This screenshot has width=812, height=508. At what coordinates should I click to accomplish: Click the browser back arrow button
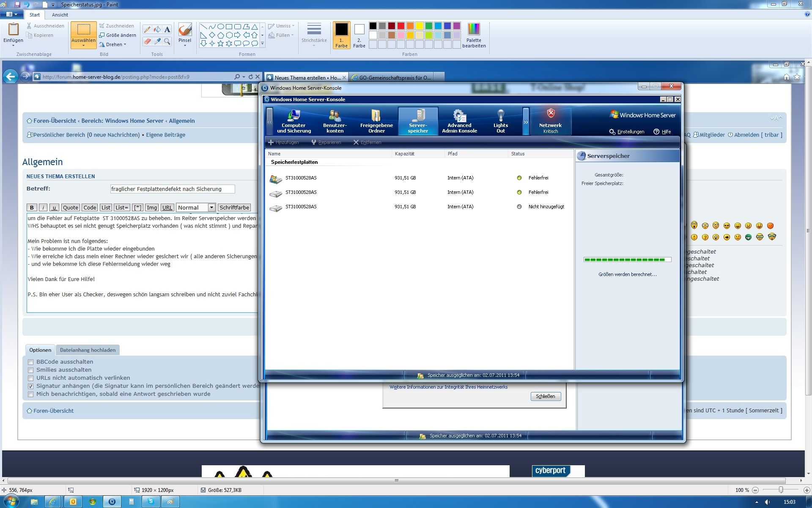click(11, 77)
